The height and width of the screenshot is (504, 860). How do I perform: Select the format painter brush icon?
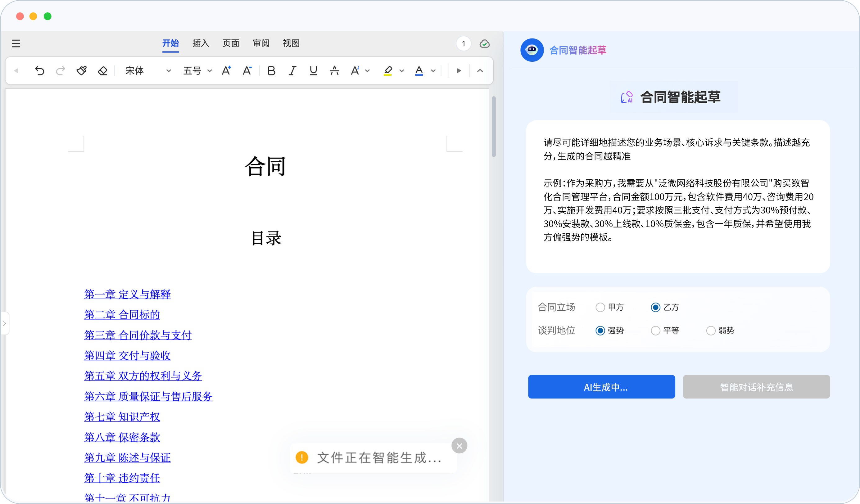tap(82, 71)
